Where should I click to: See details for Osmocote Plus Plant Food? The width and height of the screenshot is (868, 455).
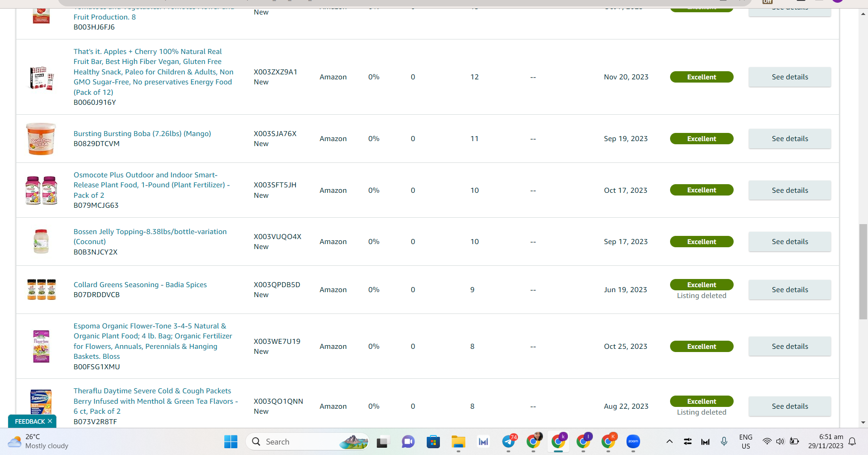coord(790,191)
